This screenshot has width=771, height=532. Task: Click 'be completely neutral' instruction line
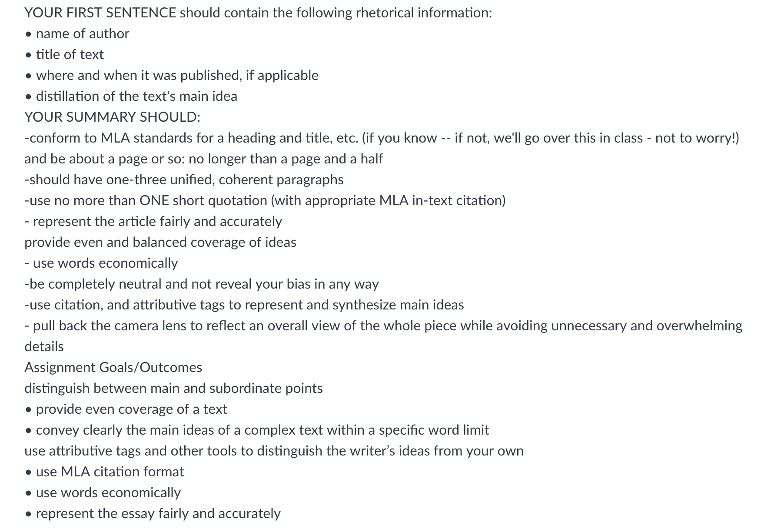click(202, 284)
